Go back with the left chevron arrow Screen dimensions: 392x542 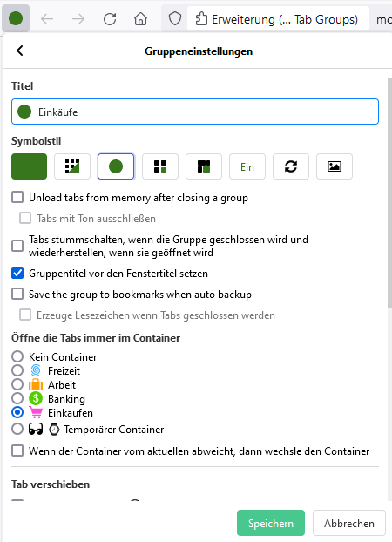tap(20, 51)
